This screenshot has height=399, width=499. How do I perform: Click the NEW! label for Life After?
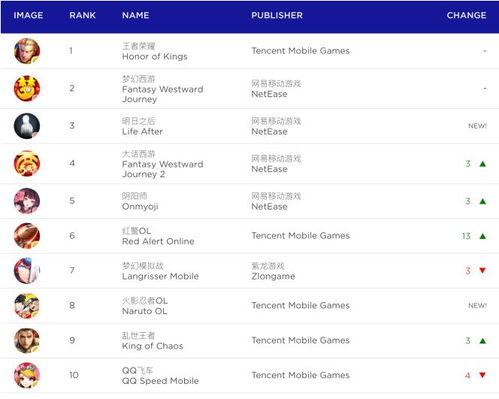[x=477, y=126]
